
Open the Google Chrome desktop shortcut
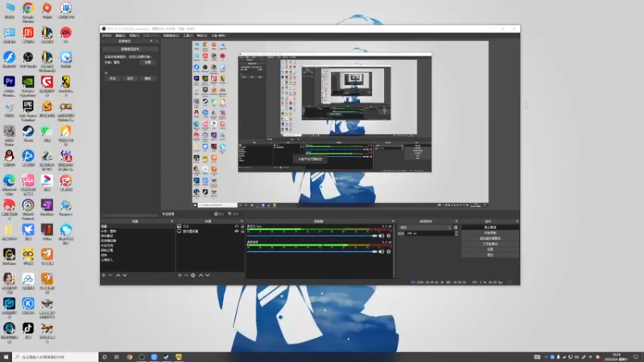[28, 11]
